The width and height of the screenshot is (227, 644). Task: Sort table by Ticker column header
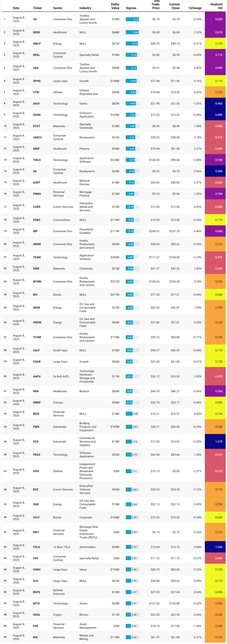[37, 8]
